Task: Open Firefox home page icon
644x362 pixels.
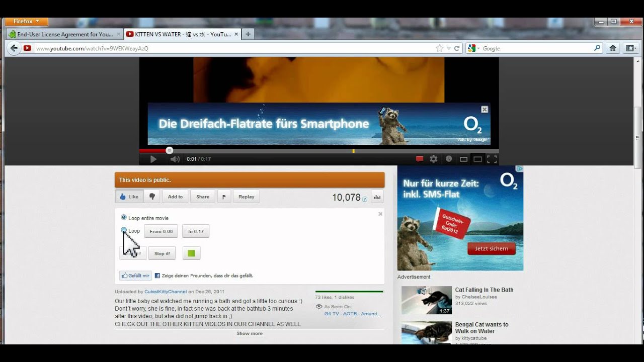Action: pos(613,48)
